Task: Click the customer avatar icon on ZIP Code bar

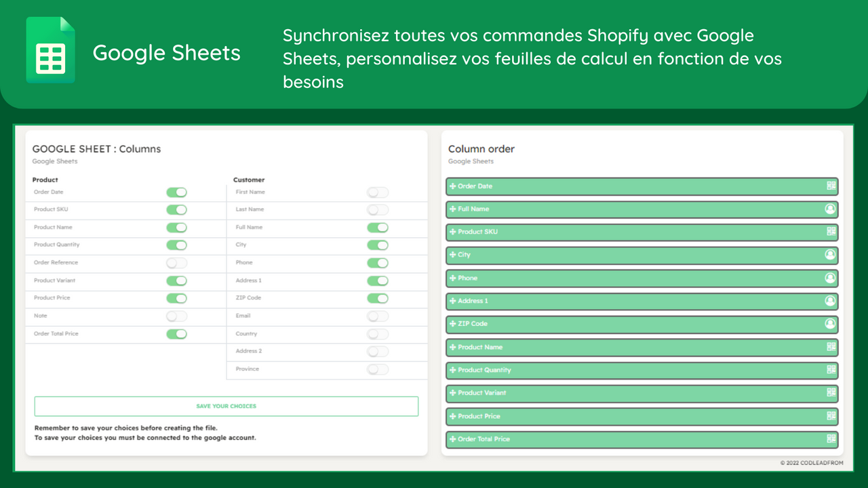Action: click(830, 324)
